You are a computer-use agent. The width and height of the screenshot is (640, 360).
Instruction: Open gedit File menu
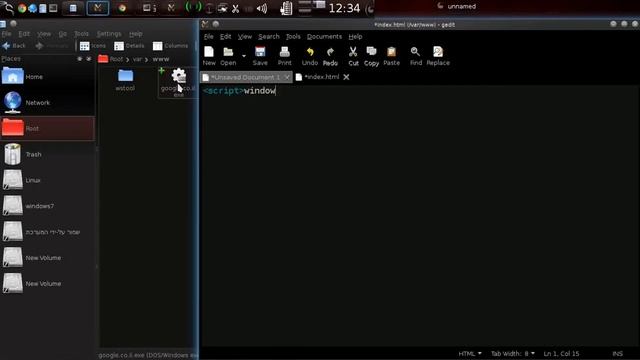point(209,36)
